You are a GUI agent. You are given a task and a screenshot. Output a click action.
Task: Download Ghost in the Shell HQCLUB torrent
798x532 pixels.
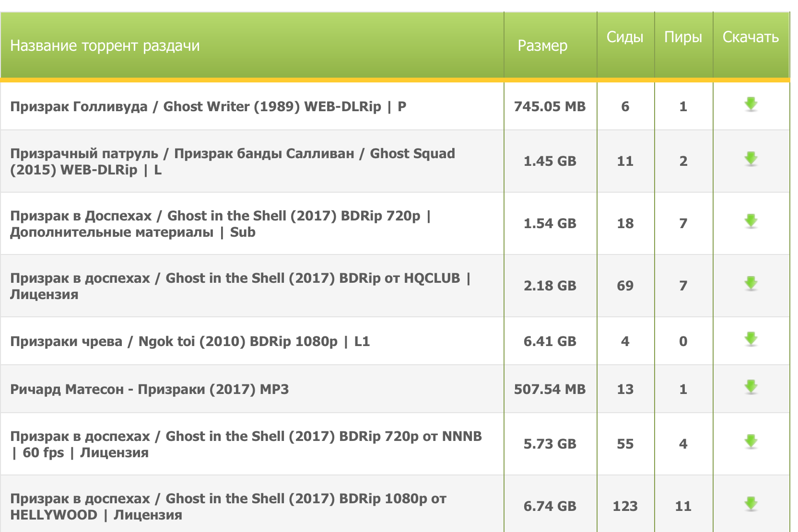pyautogui.click(x=751, y=284)
